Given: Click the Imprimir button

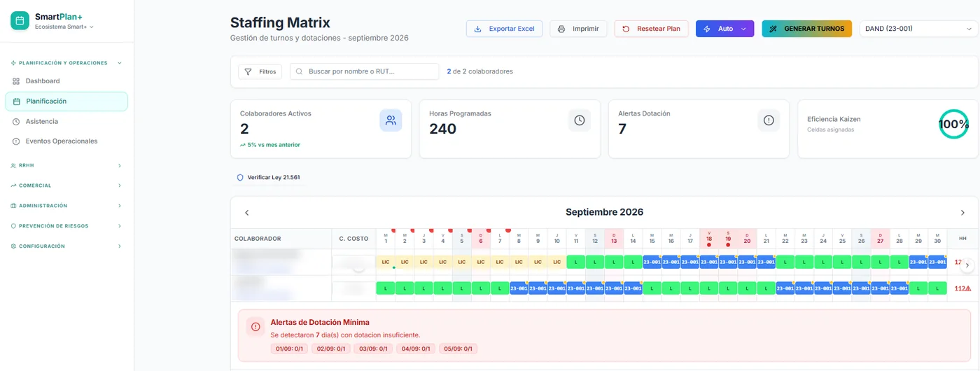Looking at the screenshot, I should coord(578,29).
